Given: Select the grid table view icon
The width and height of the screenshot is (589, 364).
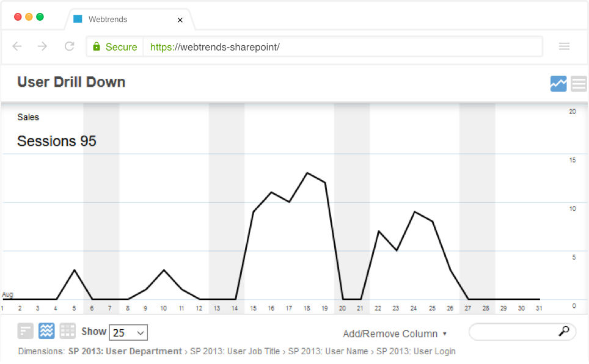Looking at the screenshot, I should click(68, 331).
